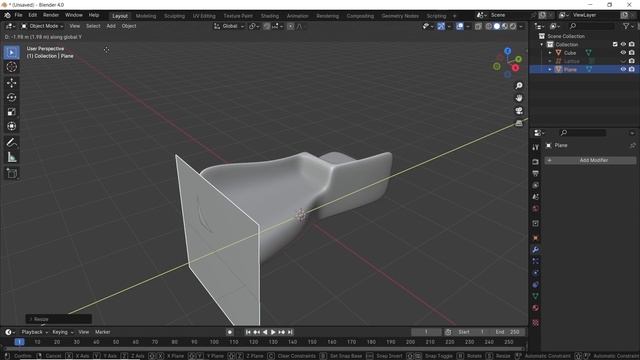Switch to the Modeling workspace tab

click(146, 16)
